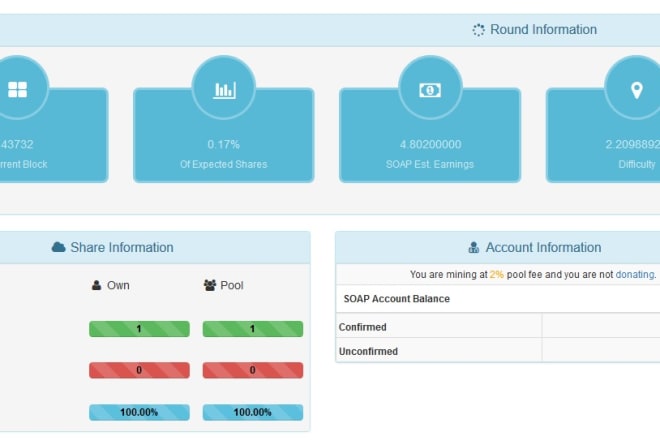Click the blue Own 100.00% efficiency bar
The height and width of the screenshot is (440, 660).
coord(139,412)
